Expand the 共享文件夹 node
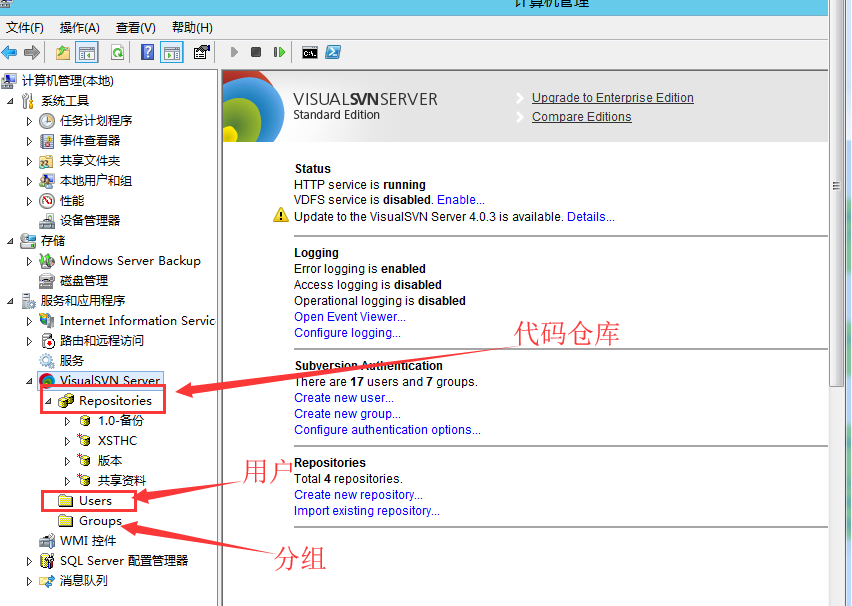This screenshot has width=852, height=606. click(29, 161)
